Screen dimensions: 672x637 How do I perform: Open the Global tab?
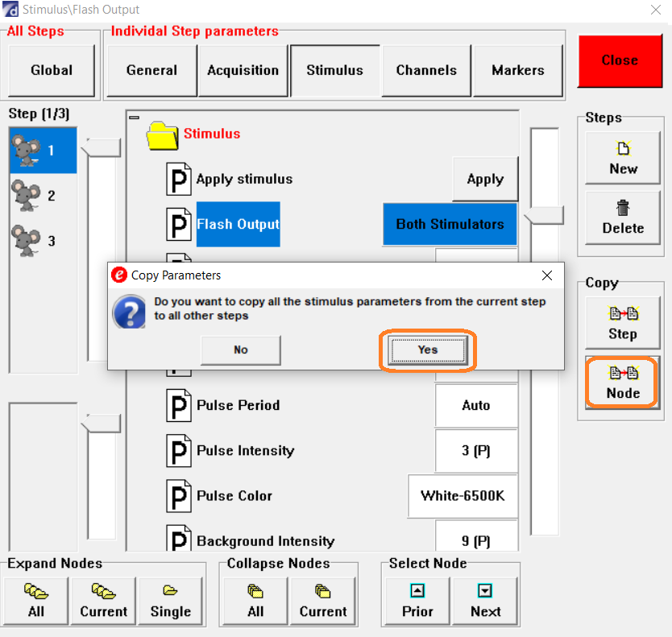[x=52, y=70]
